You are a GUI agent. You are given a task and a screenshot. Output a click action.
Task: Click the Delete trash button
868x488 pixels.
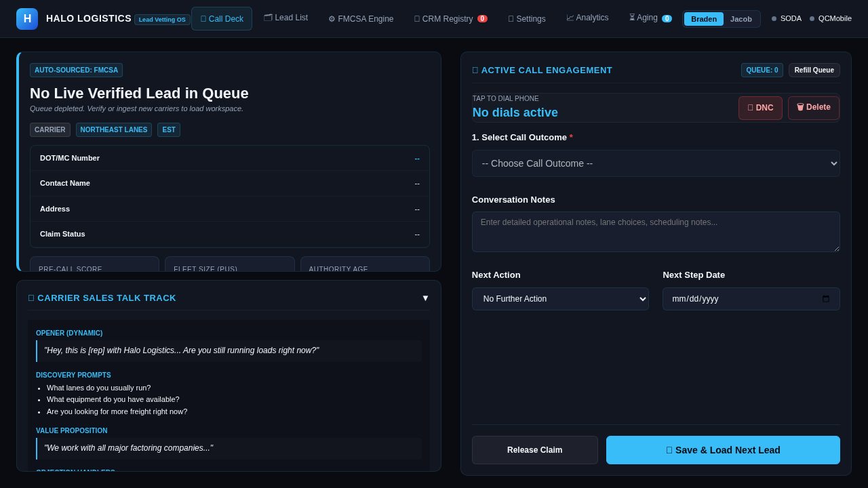(x=814, y=108)
